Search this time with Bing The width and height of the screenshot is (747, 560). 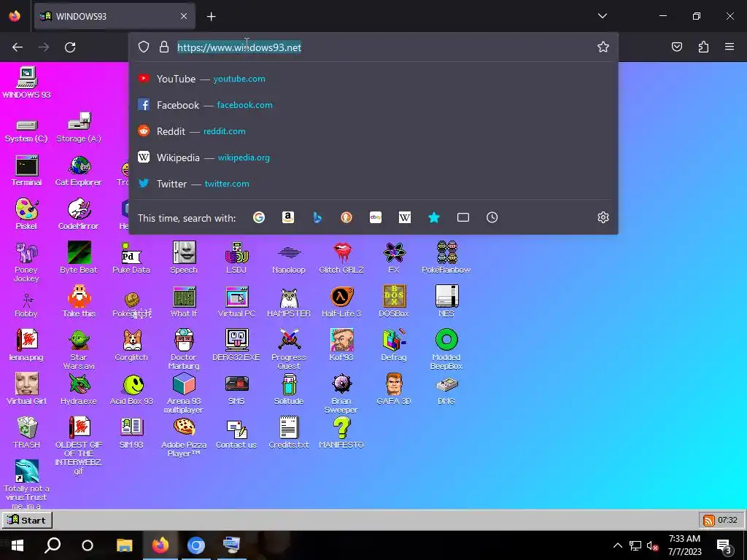click(317, 217)
